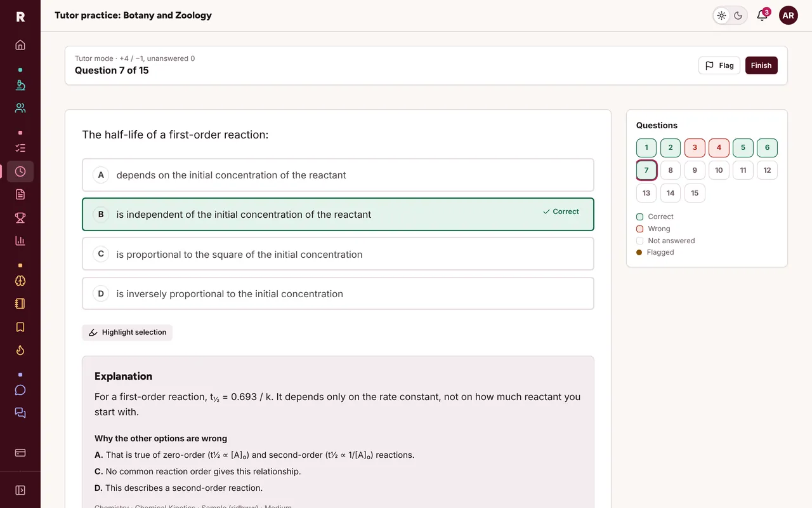Open the flame streak icon in sidebar
Screen dimensions: 812x508
pos(20,350)
